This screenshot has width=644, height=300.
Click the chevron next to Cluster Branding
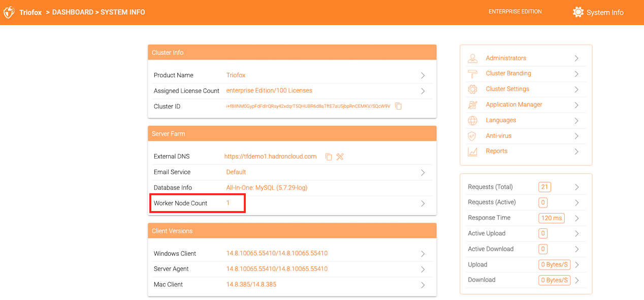(576, 74)
